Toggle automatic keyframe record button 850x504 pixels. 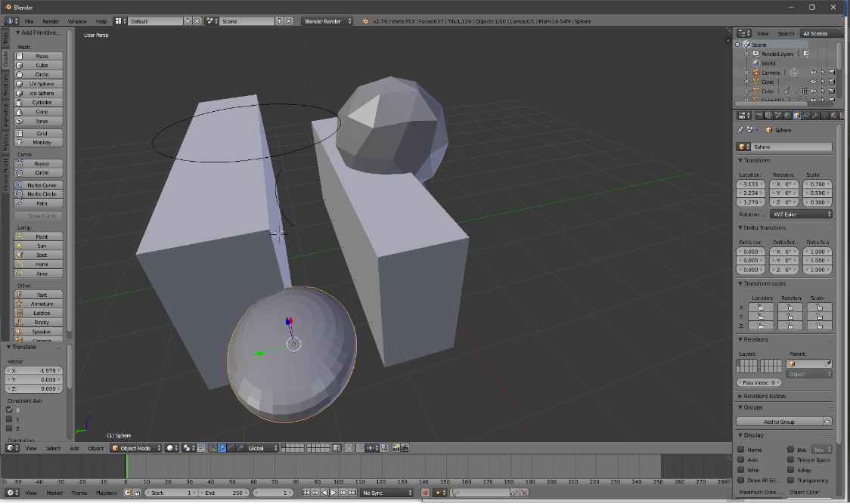click(x=426, y=493)
